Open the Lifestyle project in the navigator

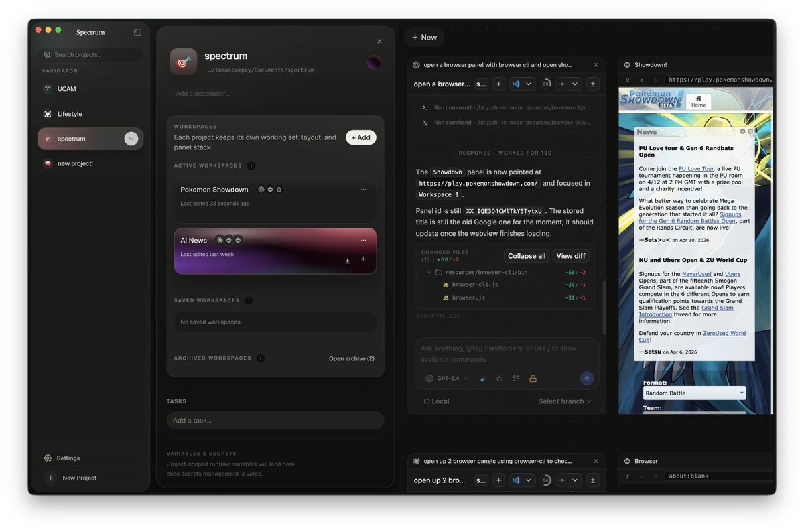tap(90, 114)
